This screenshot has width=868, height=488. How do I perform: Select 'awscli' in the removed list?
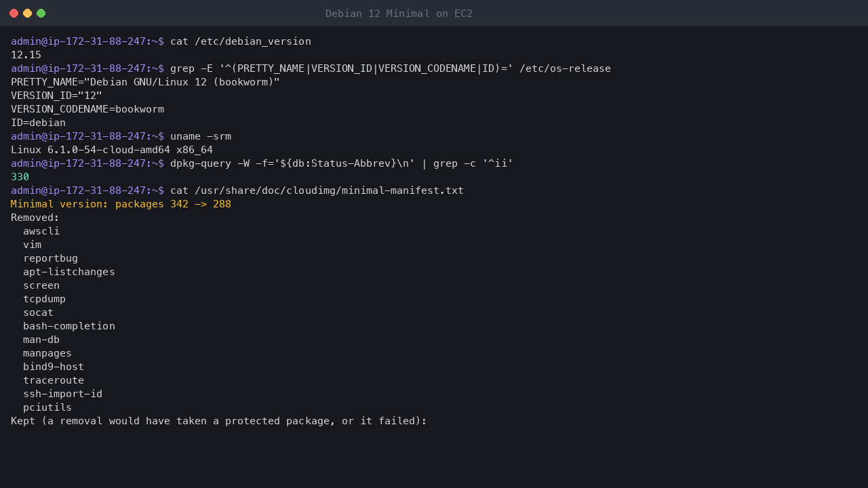point(41,231)
